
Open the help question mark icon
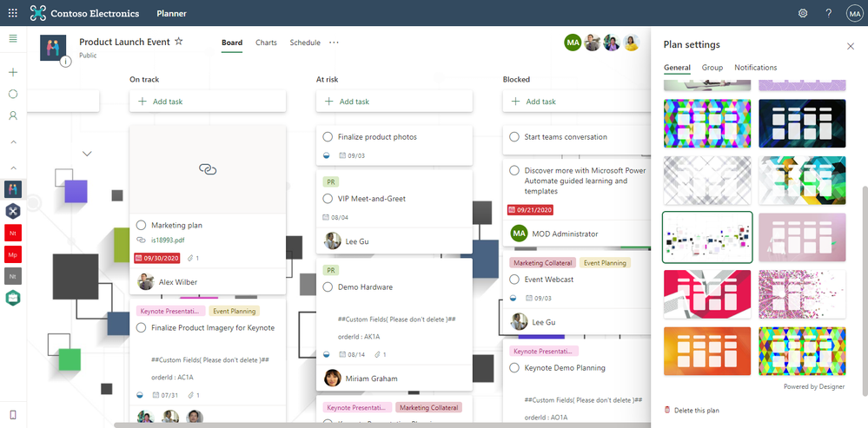pos(829,13)
